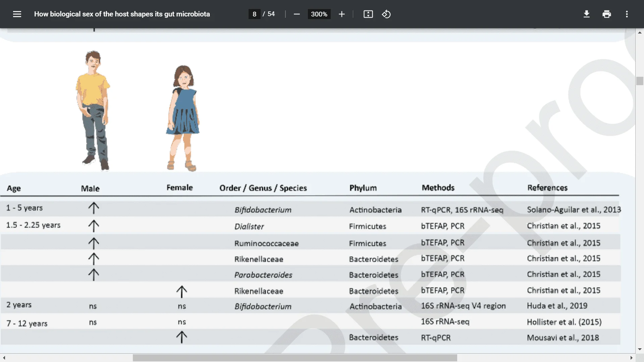Click the scroll up arrow
Image resolution: width=644 pixels, height=362 pixels.
[640, 33]
